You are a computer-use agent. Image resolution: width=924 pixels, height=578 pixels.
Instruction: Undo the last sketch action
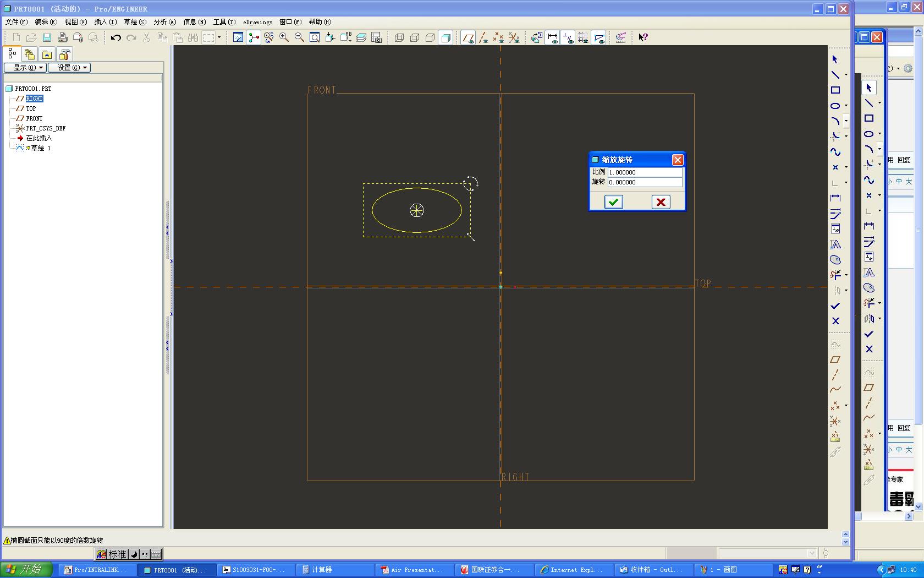coord(116,37)
